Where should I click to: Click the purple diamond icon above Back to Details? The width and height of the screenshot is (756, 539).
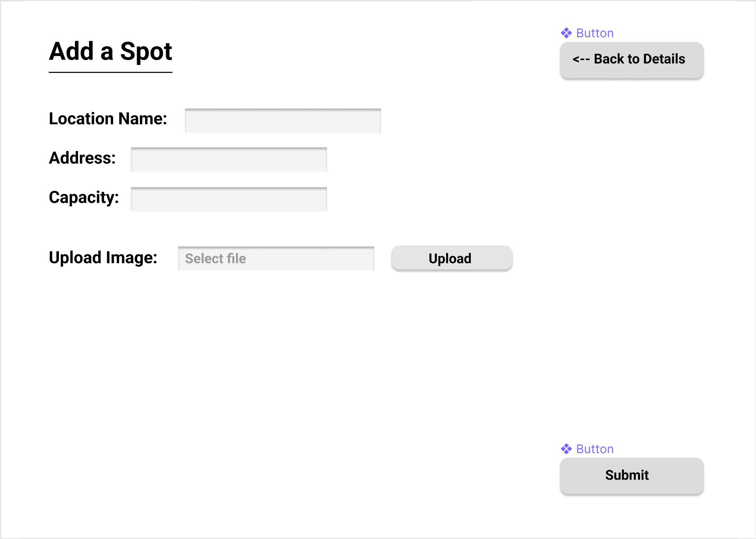[567, 33]
